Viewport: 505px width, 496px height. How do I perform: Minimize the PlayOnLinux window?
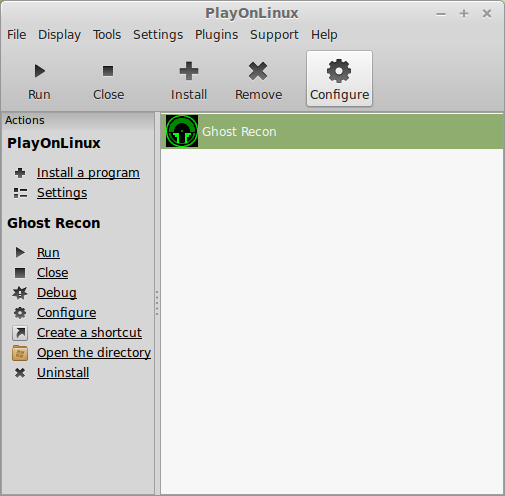click(441, 14)
